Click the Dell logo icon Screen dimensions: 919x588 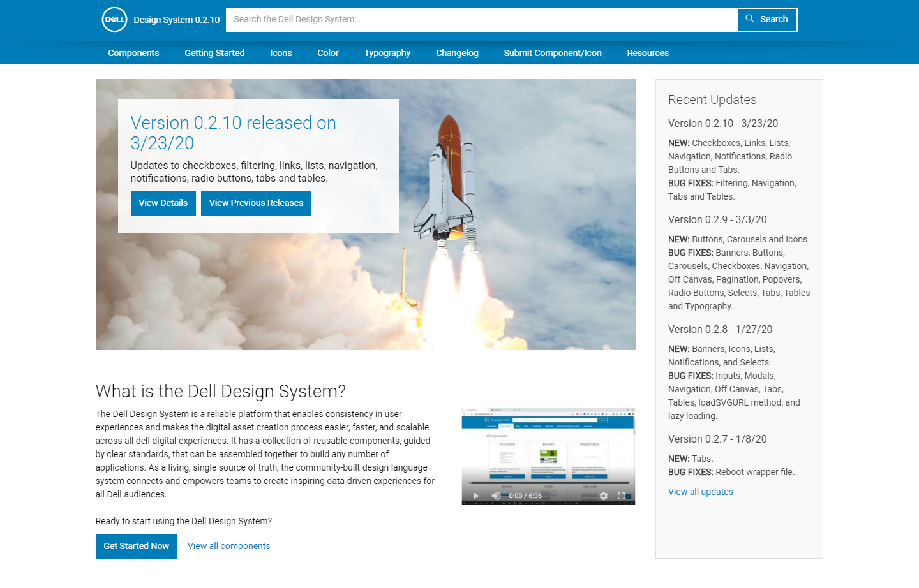pos(115,19)
